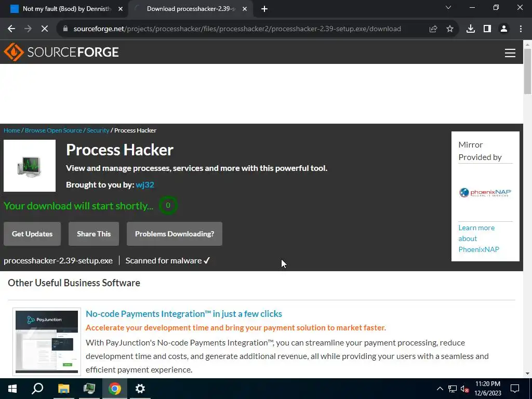Open Settings gear in taskbar
This screenshot has width=532, height=399.
(x=140, y=389)
